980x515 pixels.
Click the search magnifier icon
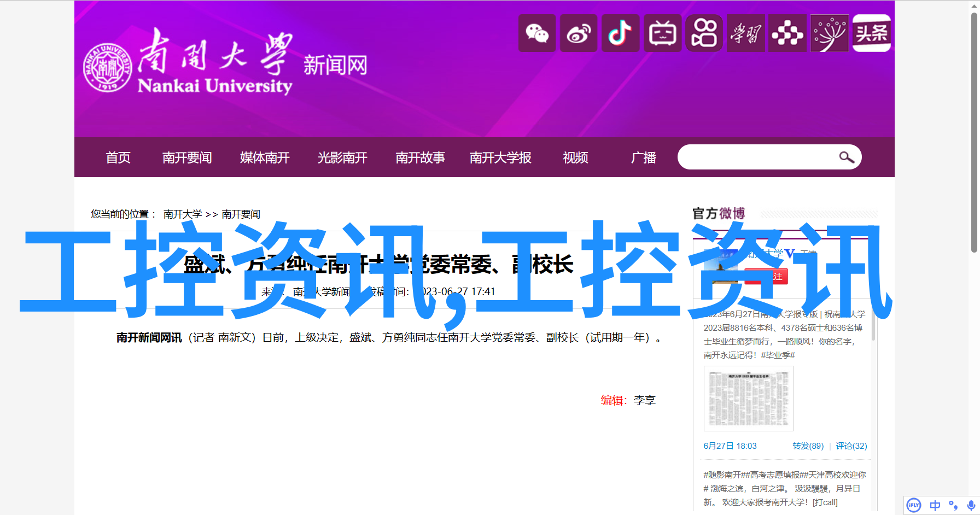point(846,157)
